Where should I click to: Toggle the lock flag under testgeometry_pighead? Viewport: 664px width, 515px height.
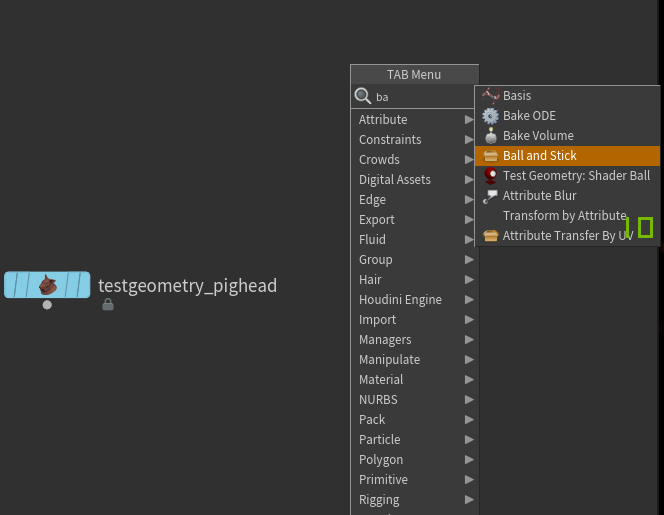(x=108, y=305)
